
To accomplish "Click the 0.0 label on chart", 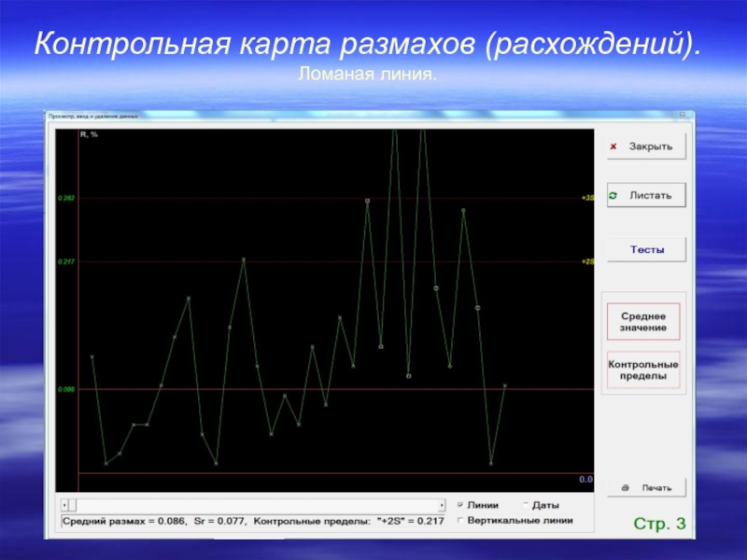I will [x=585, y=480].
